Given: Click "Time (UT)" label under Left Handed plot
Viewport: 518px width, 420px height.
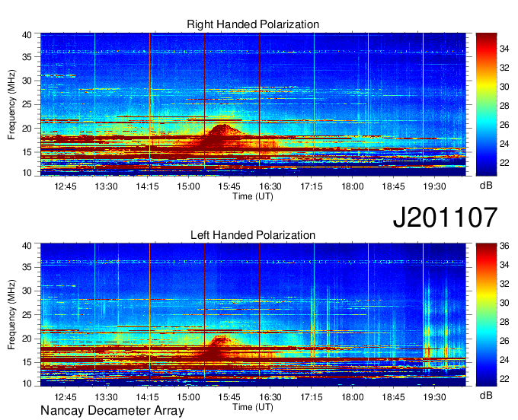Looking at the screenshot, I should pos(253,407).
